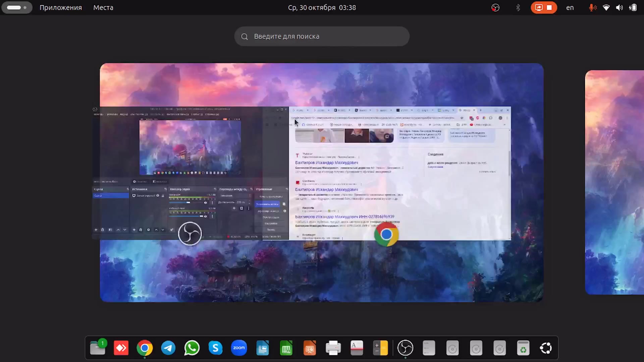The height and width of the screenshot is (362, 644).
Task: Open the date and time calendar dropdown
Action: 322,7
